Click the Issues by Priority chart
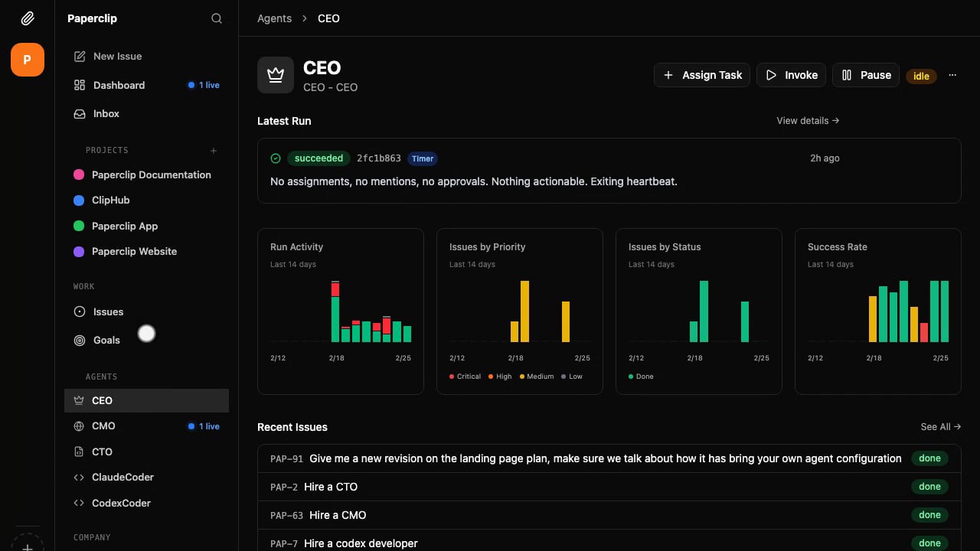 click(x=520, y=311)
